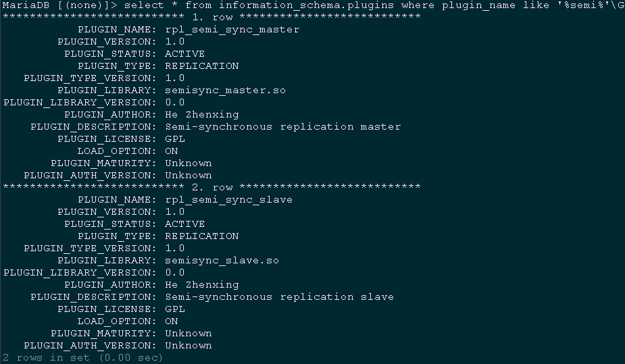Click the GPL license value in row 2
625x364 pixels.
click(x=175, y=309)
